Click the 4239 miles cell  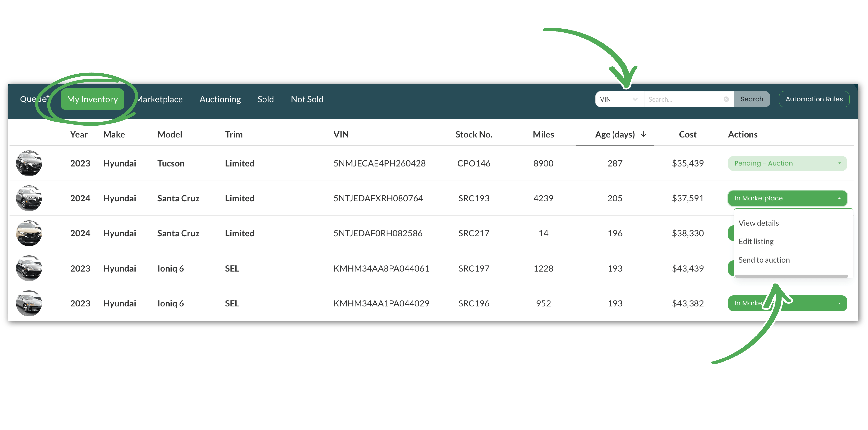click(x=543, y=198)
